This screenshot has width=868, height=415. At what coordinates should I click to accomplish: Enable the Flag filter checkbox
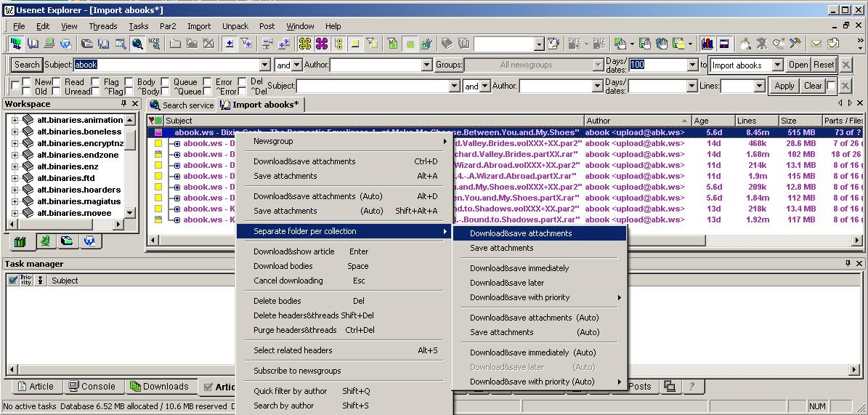[x=95, y=82]
